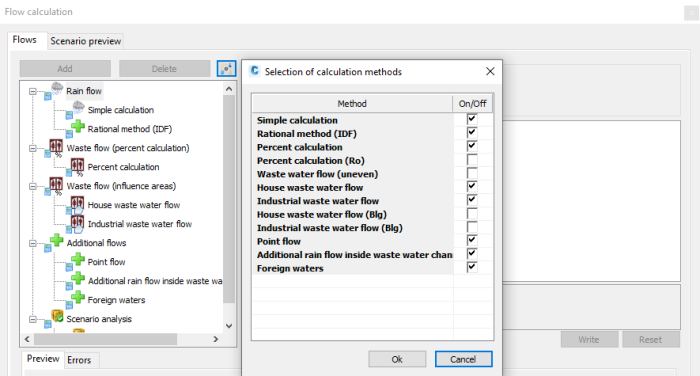Click the calculation methods selection icon button
Screen dimensions: 700x376
226,69
